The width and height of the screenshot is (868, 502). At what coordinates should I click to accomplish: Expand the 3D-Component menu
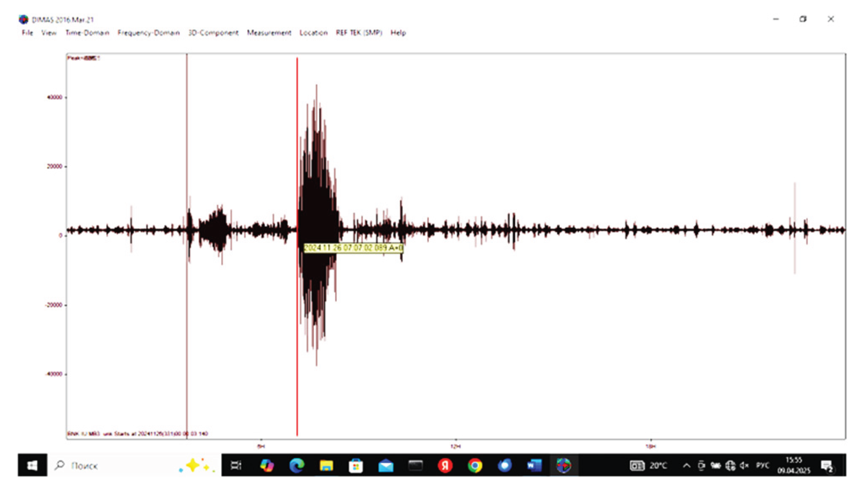pyautogui.click(x=213, y=33)
